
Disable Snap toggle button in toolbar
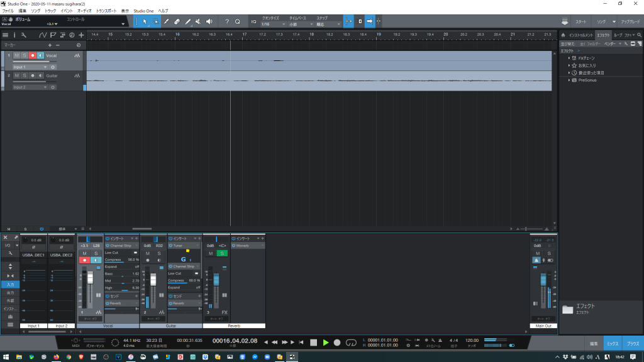tap(348, 21)
